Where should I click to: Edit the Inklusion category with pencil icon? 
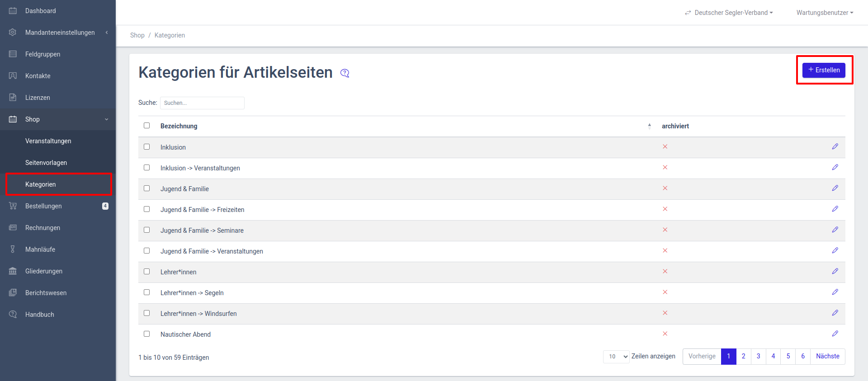click(x=835, y=146)
